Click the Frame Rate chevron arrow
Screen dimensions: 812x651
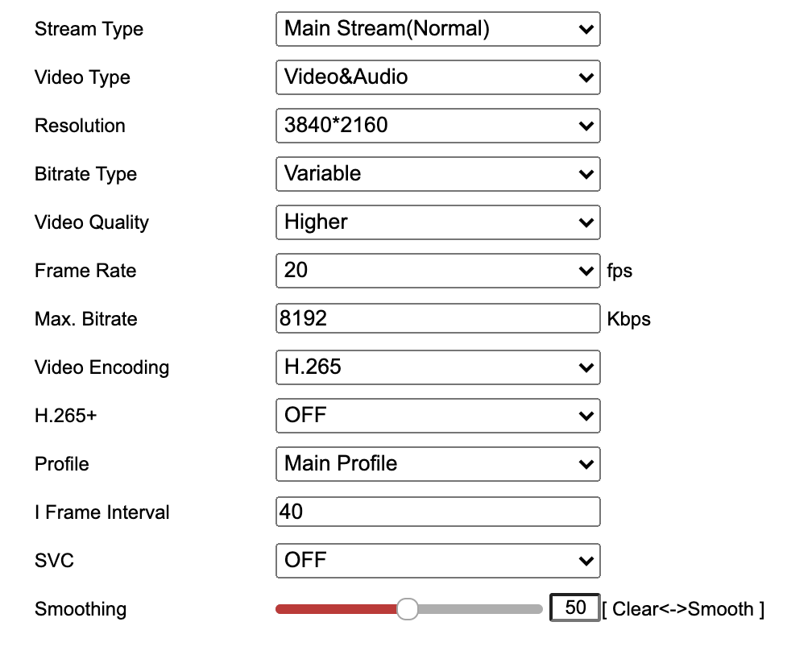pyautogui.click(x=586, y=272)
